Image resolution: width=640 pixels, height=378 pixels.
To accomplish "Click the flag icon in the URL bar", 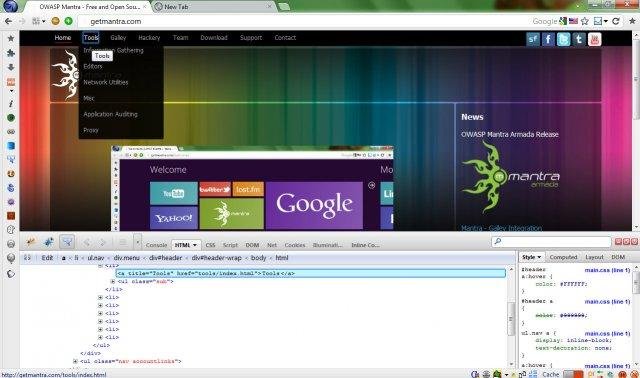I will 573,21.
